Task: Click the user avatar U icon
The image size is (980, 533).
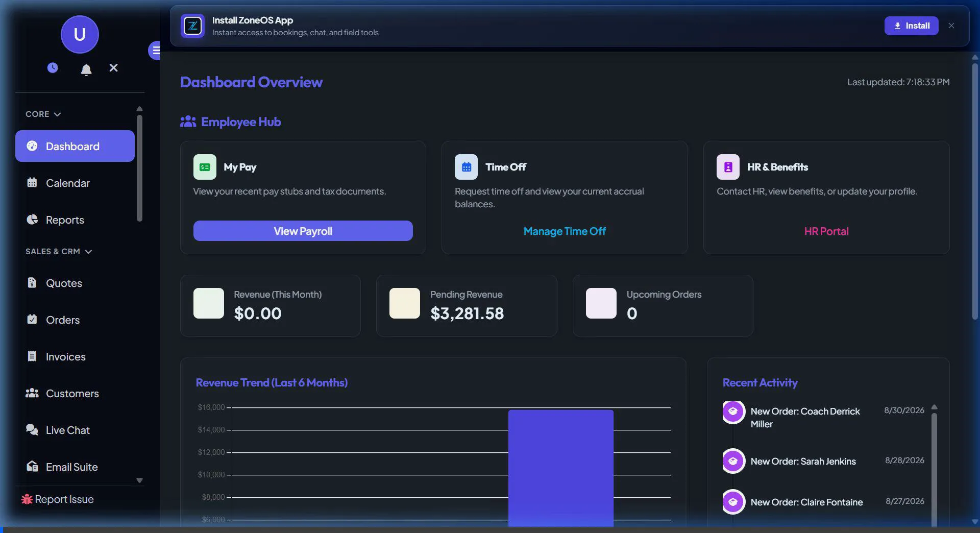Action: [80, 34]
